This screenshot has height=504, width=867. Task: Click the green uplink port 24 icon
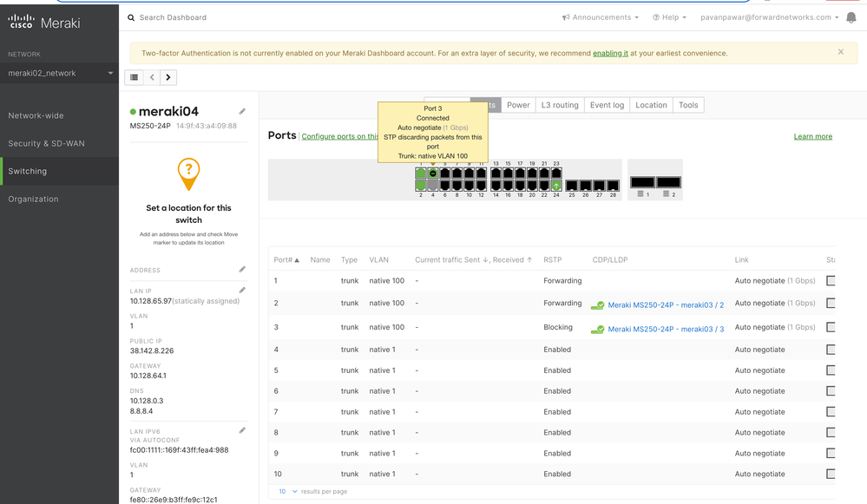tap(555, 185)
